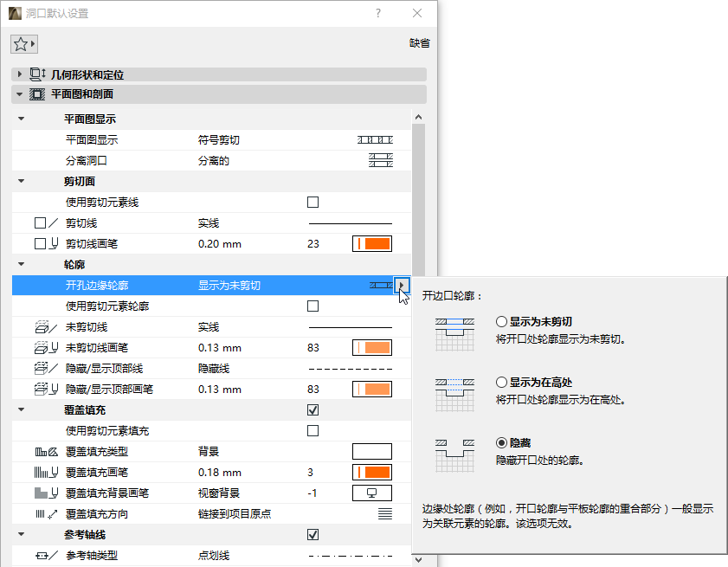Image resolution: width=728 pixels, height=567 pixels.
Task: Click the -1 pen number value
Action: coord(312,493)
